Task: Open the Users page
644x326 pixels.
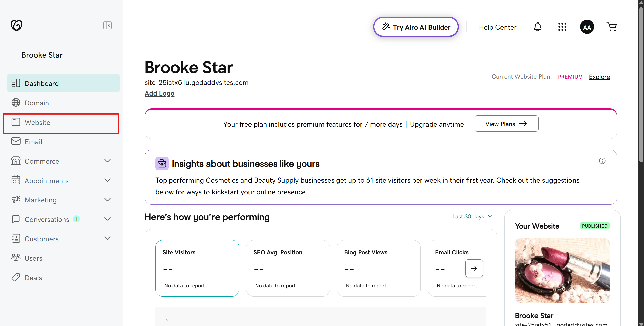Action: click(63, 258)
